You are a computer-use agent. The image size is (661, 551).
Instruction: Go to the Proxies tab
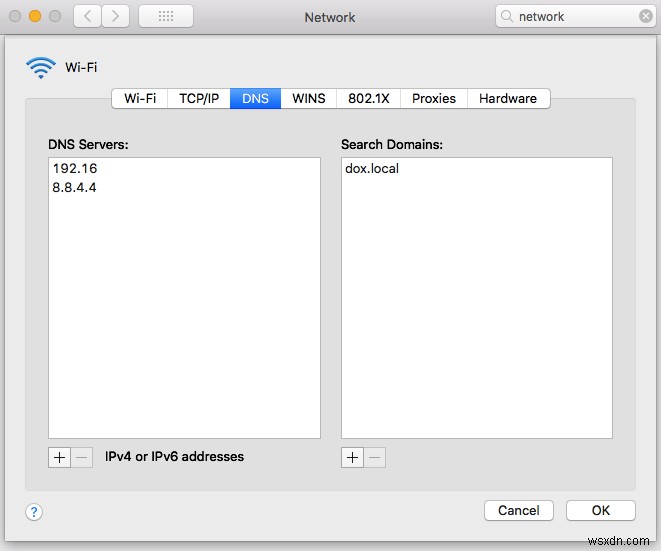(x=434, y=98)
